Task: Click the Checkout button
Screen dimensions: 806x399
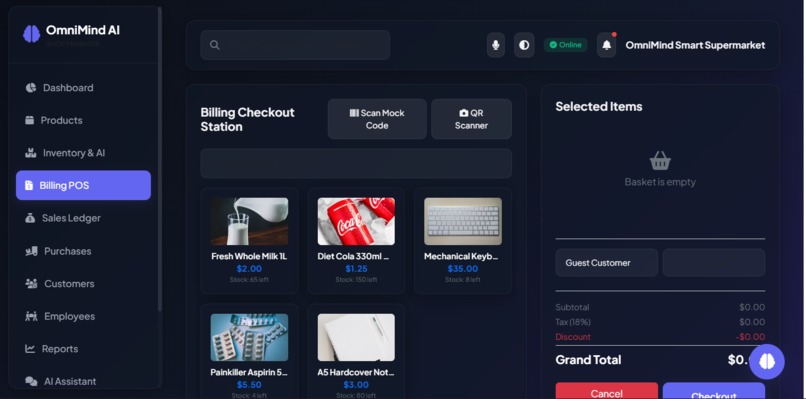Action: click(713, 391)
